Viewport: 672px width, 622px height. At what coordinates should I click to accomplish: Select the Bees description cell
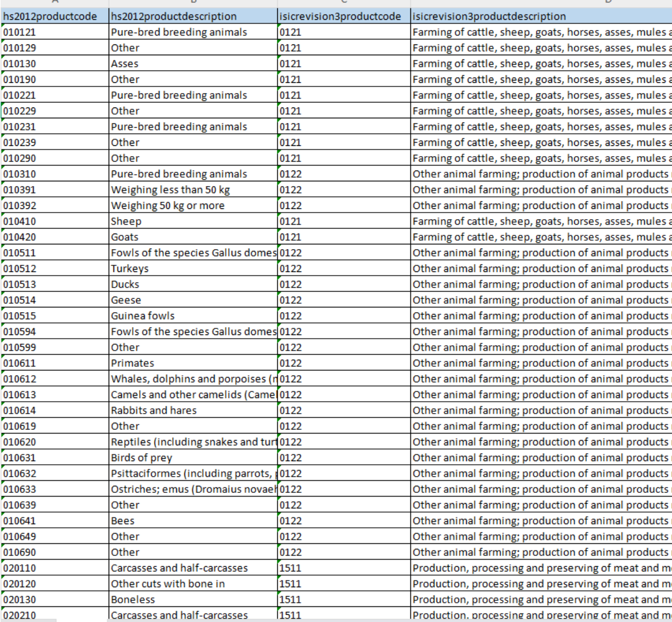click(193, 521)
